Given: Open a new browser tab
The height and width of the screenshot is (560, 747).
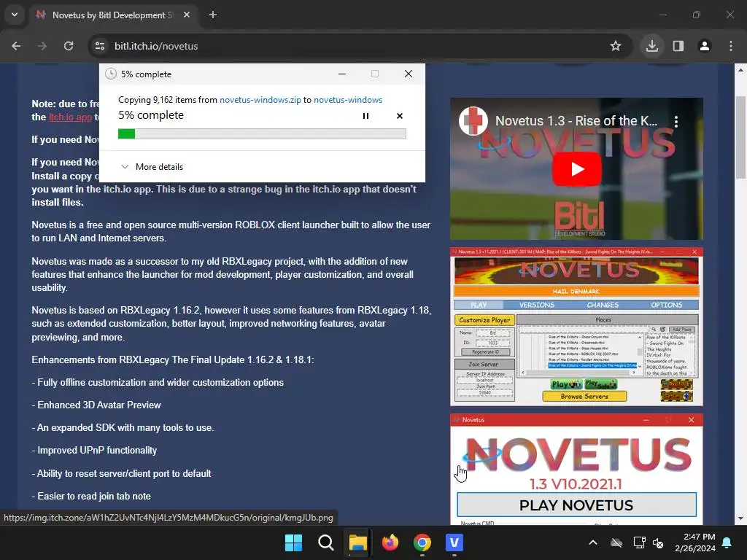Looking at the screenshot, I should pyautogui.click(x=213, y=15).
